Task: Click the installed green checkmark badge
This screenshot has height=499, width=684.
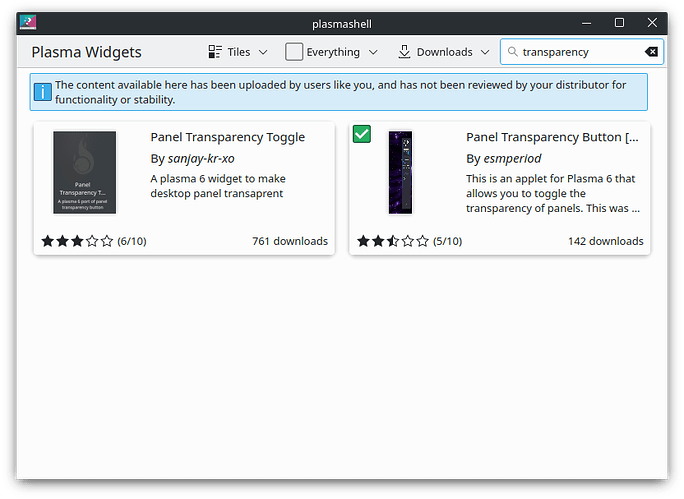Action: 362,134
